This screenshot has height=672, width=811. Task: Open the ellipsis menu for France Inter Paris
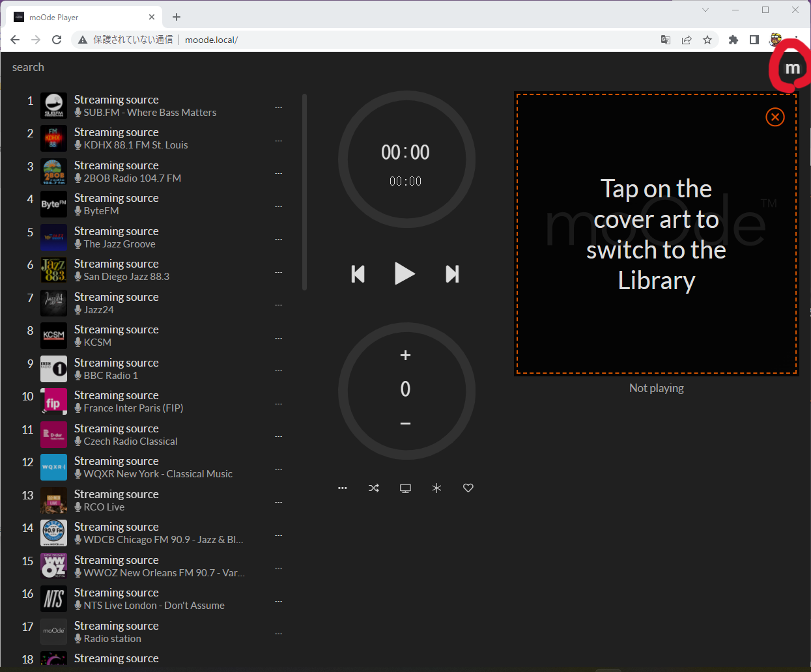278,404
